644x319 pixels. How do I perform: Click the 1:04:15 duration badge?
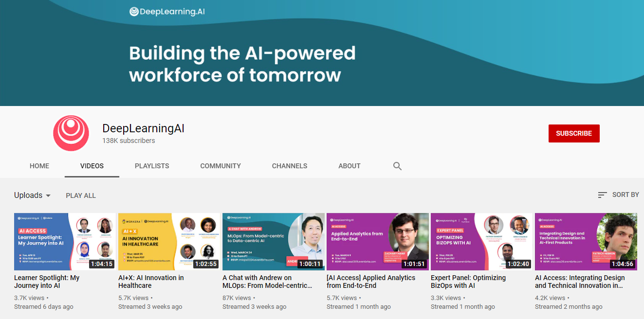(x=102, y=264)
